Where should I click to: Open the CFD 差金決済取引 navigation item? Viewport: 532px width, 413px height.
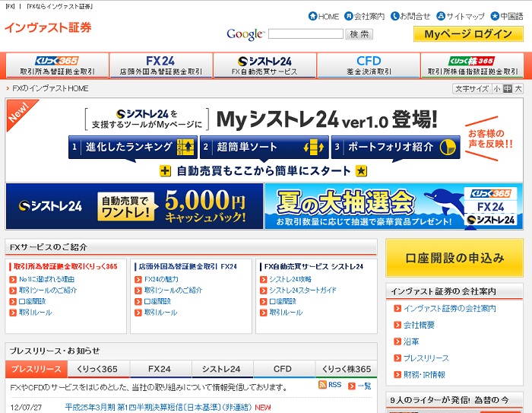coord(369,65)
